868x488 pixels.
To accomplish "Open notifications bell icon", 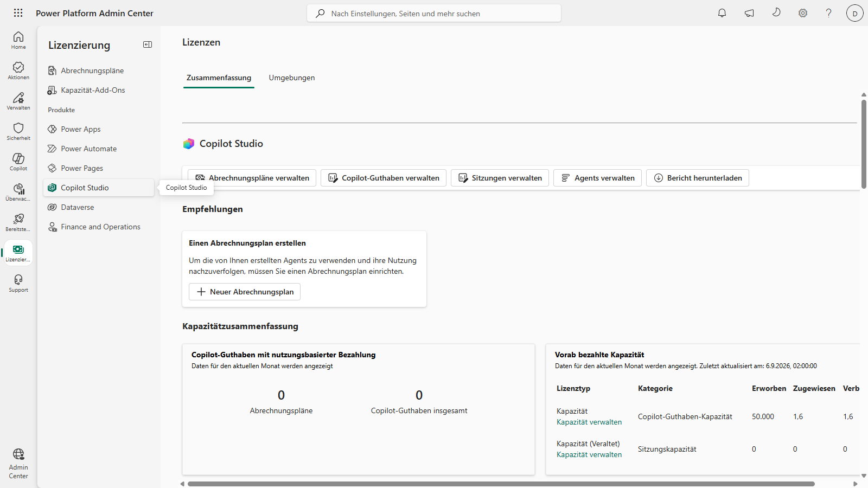I will click(722, 13).
